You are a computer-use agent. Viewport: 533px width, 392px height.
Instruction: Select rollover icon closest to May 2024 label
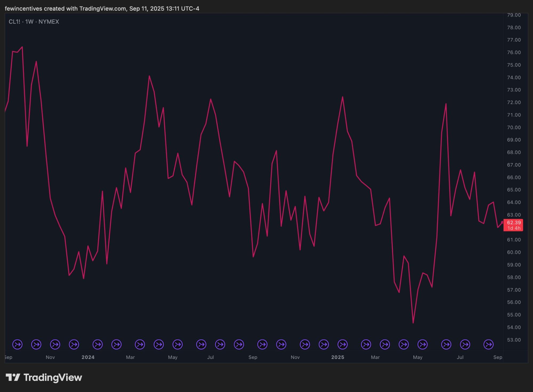click(x=178, y=344)
